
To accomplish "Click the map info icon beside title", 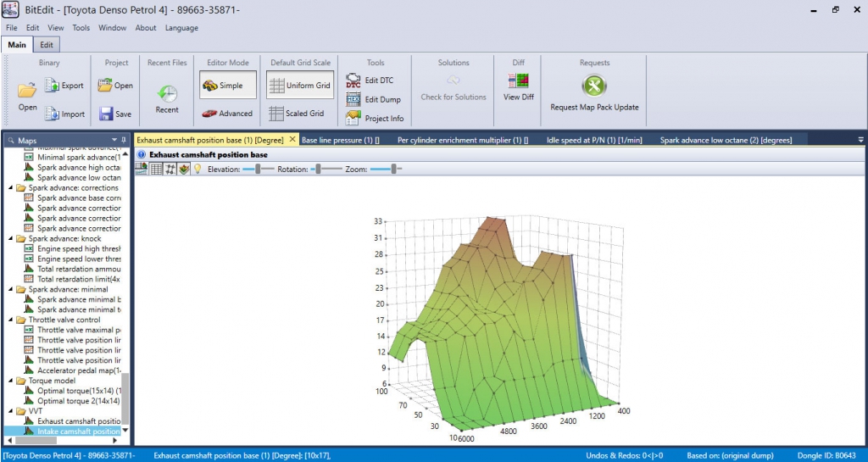I will point(142,155).
